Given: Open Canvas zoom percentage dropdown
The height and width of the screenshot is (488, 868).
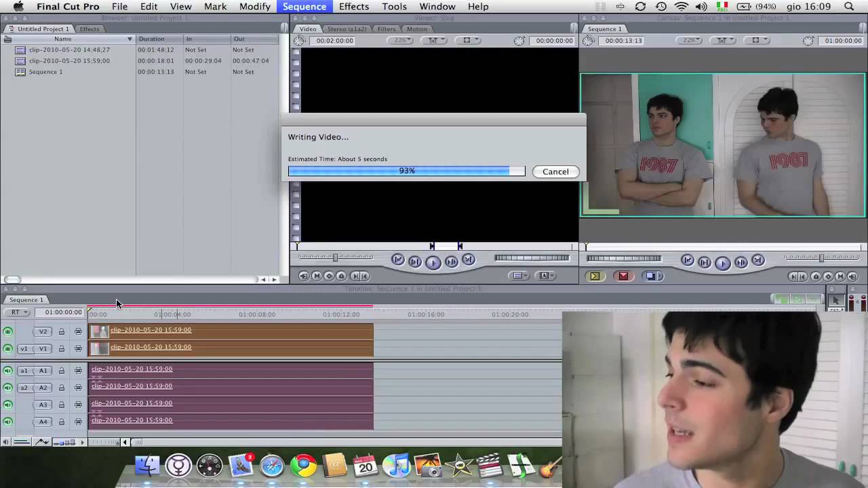Looking at the screenshot, I should pyautogui.click(x=690, y=41).
